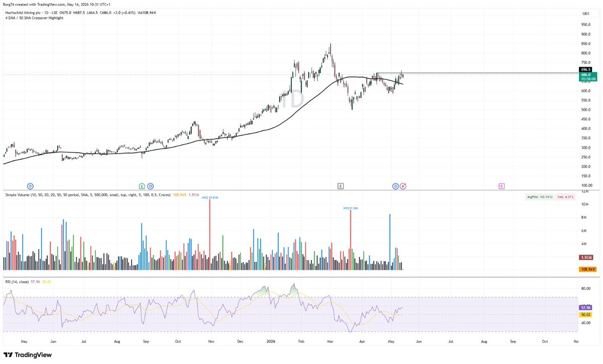Click the 300.0 price scale label
603x364 pixels.
pyautogui.click(x=585, y=148)
